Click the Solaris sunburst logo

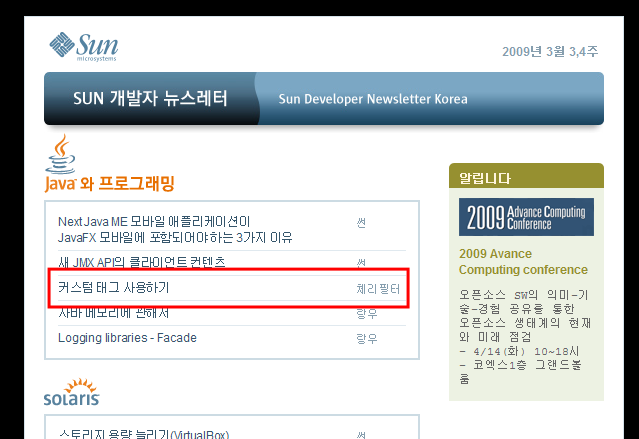click(x=72, y=392)
